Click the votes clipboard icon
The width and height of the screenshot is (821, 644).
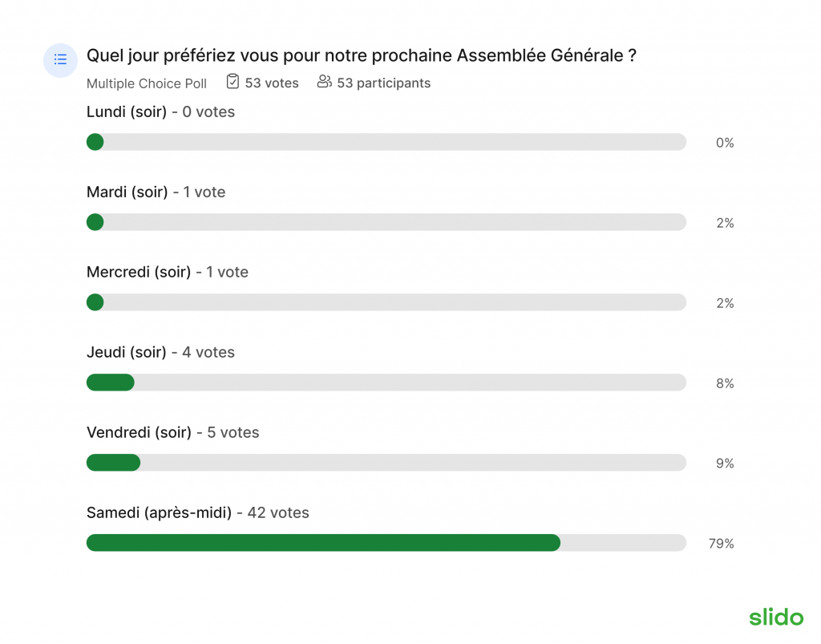pyautogui.click(x=233, y=82)
